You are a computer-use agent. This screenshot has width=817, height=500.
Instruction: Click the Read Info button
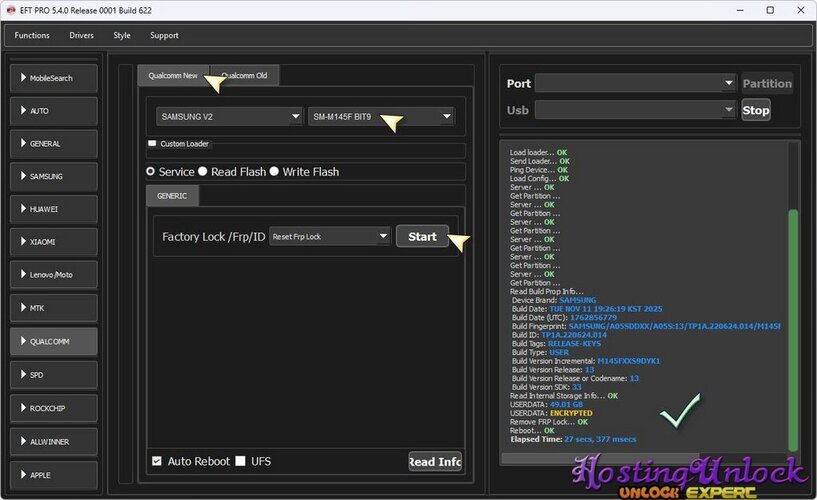tap(435, 461)
